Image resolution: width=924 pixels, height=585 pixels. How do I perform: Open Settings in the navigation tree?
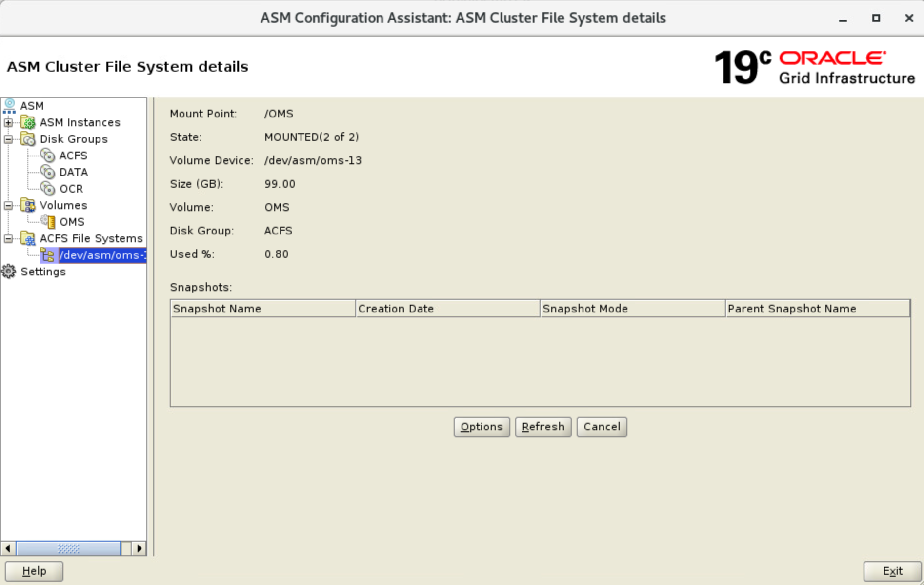click(x=43, y=272)
